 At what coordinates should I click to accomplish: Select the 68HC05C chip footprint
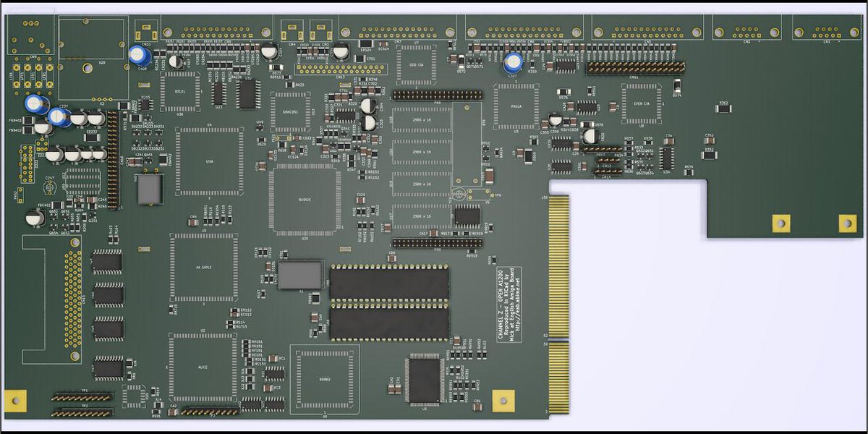pyautogui.click(x=291, y=112)
